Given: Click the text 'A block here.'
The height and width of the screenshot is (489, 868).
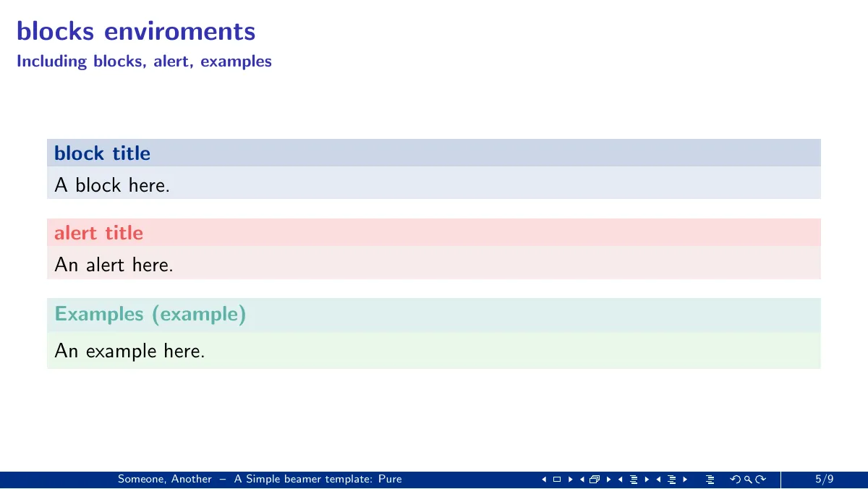Looking at the screenshot, I should click(112, 185).
